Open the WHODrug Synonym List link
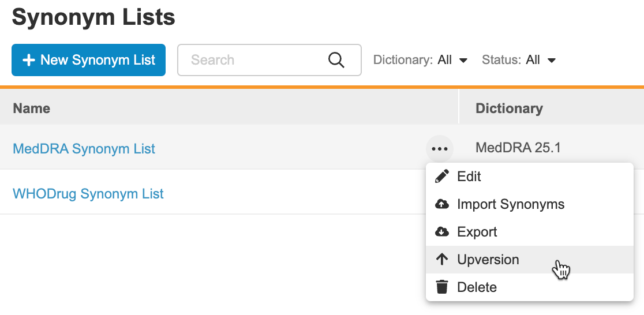The height and width of the screenshot is (315, 644). pos(88,194)
